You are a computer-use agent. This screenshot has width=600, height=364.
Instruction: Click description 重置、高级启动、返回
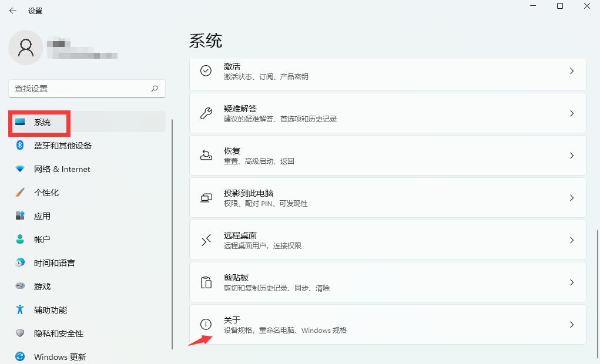point(259,161)
